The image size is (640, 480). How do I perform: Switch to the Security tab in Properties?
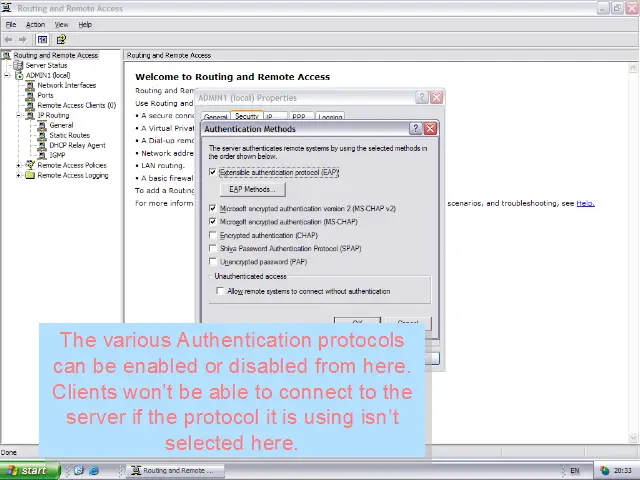pos(247,116)
